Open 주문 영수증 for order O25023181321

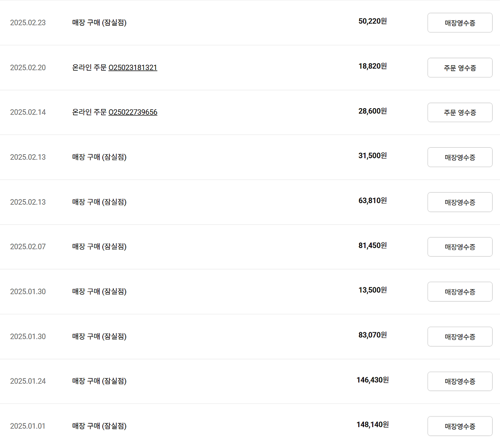tap(460, 68)
